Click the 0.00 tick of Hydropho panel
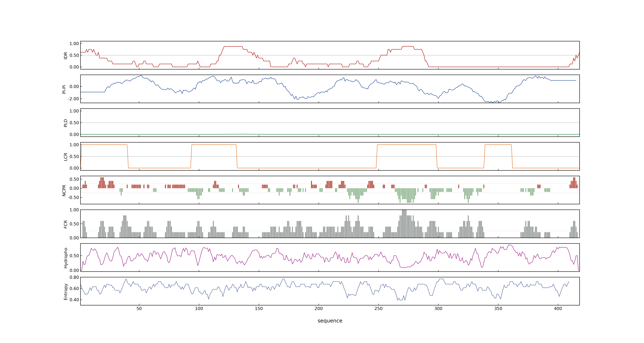This screenshot has width=644, height=343. tap(74, 270)
